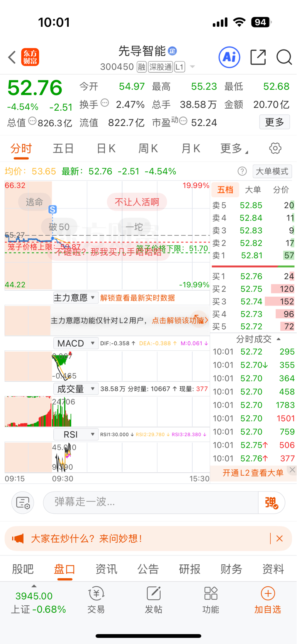The height and width of the screenshot is (644, 297).
Task: Open the search magnifier icon
Action: [284, 57]
